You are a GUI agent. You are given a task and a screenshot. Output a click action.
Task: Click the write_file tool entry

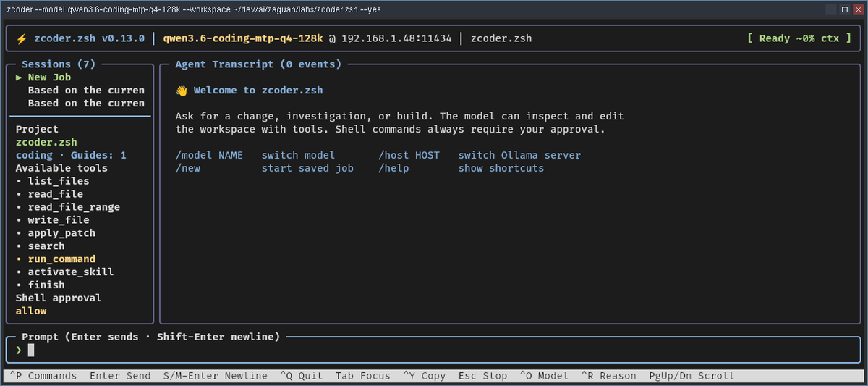(59, 220)
